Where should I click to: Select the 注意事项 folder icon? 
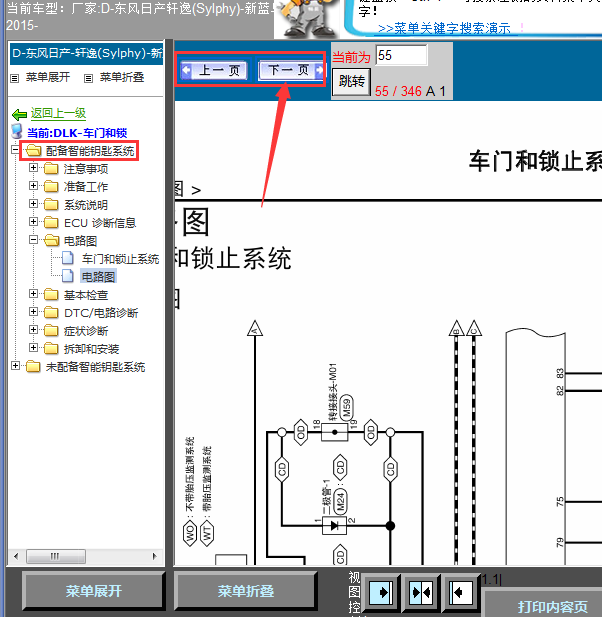coord(51,169)
